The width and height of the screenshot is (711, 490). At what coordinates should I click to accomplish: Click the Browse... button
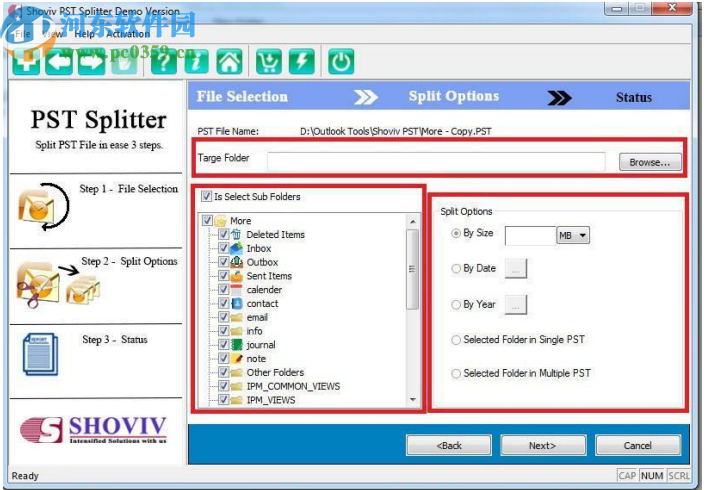pos(650,162)
